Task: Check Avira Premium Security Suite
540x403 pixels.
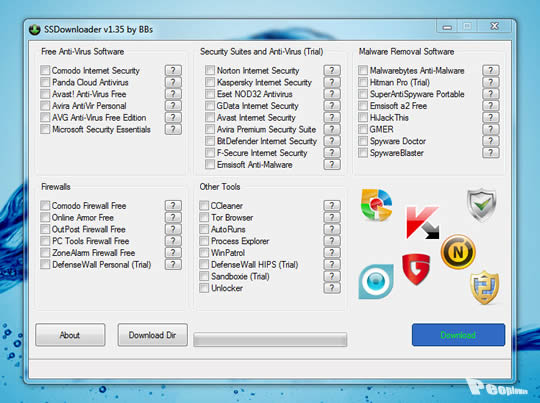Action: point(210,129)
